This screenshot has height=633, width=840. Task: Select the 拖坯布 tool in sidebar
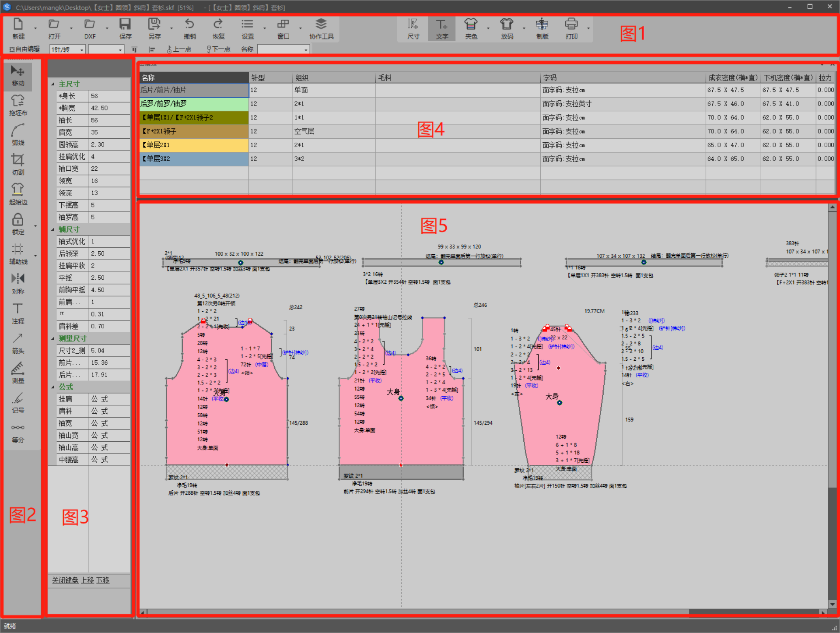click(18, 105)
